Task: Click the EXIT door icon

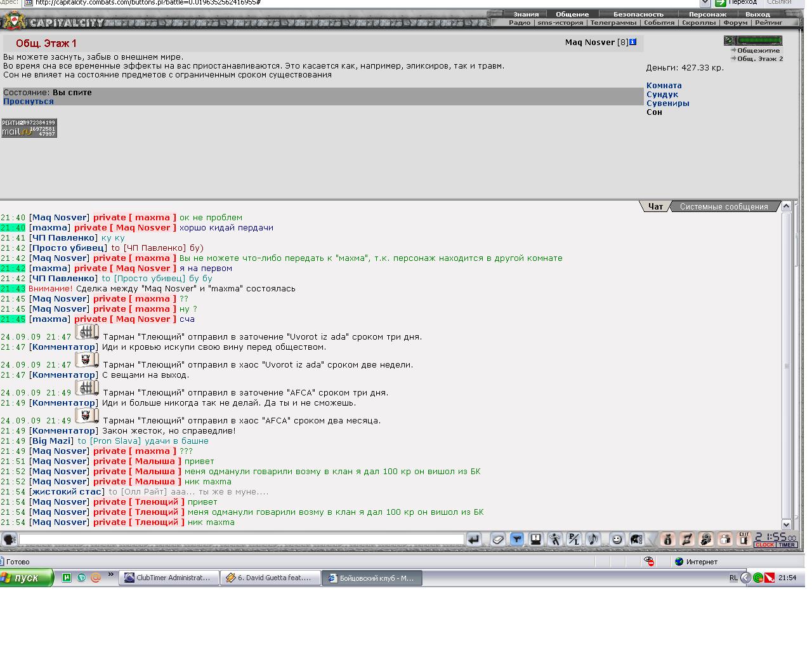Action: coord(744,540)
